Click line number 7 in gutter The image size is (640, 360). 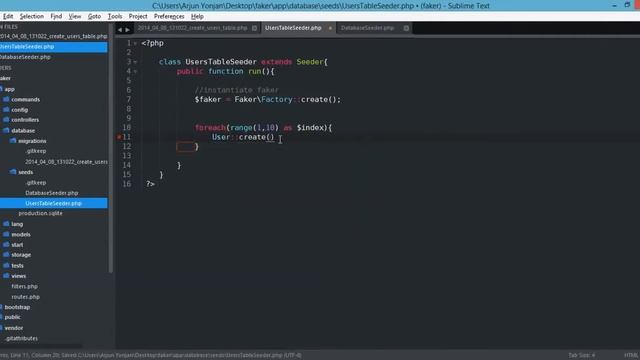(129, 99)
